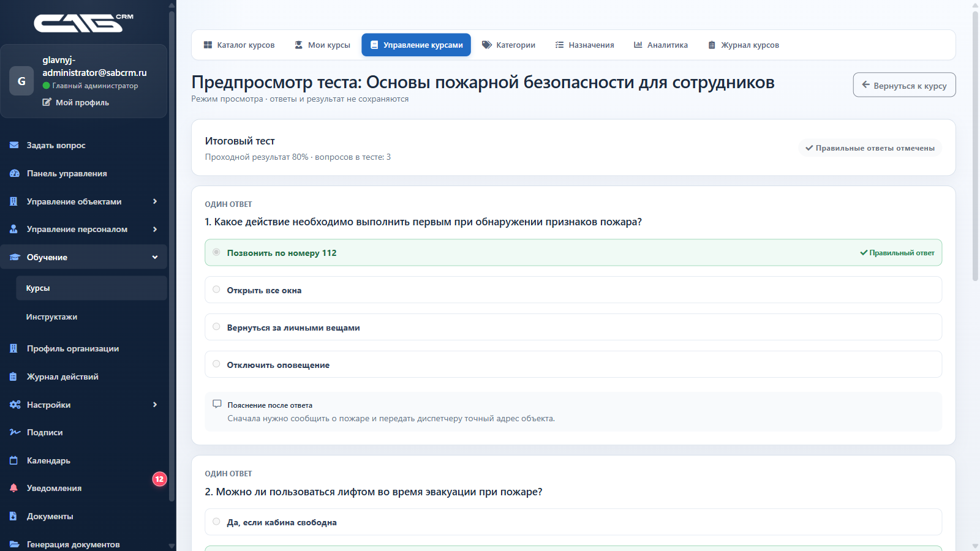Image resolution: width=980 pixels, height=551 pixels.
Task: Click the tag icon of Категории
Action: (487, 45)
